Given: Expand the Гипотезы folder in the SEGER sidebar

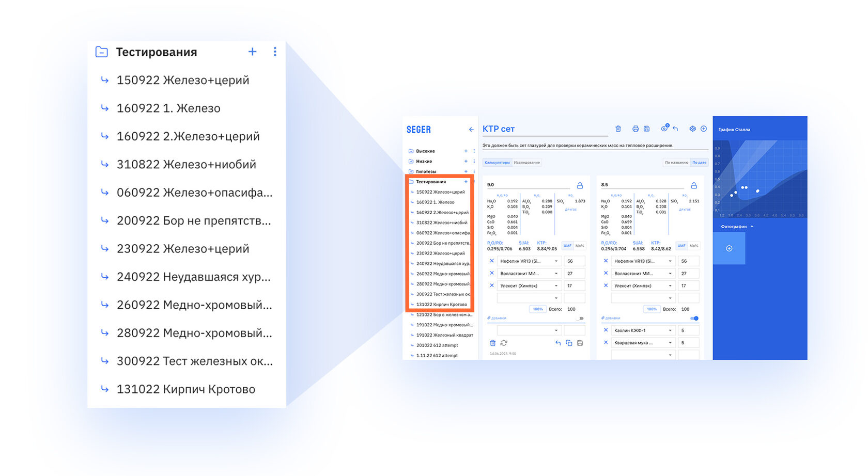Looking at the screenshot, I should pyautogui.click(x=411, y=171).
